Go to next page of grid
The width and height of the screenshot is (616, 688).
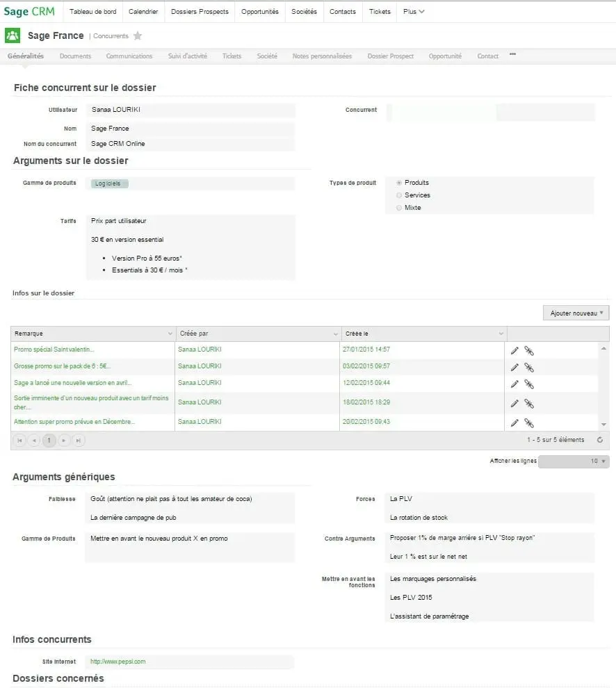[x=64, y=440]
